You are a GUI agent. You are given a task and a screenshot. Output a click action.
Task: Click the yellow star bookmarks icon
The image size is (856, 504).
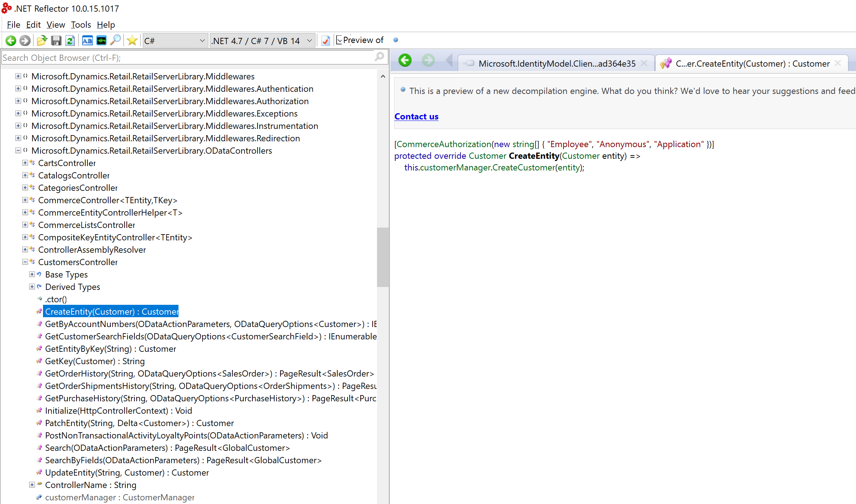(132, 40)
